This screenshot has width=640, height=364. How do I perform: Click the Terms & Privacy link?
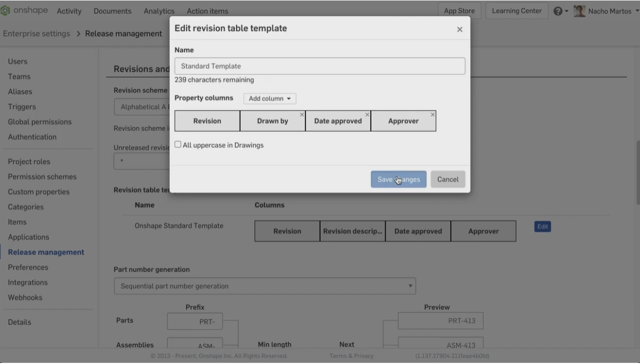351,356
